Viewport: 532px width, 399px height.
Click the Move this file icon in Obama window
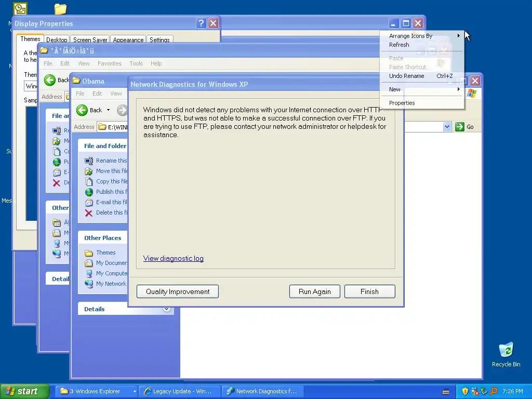(x=89, y=171)
